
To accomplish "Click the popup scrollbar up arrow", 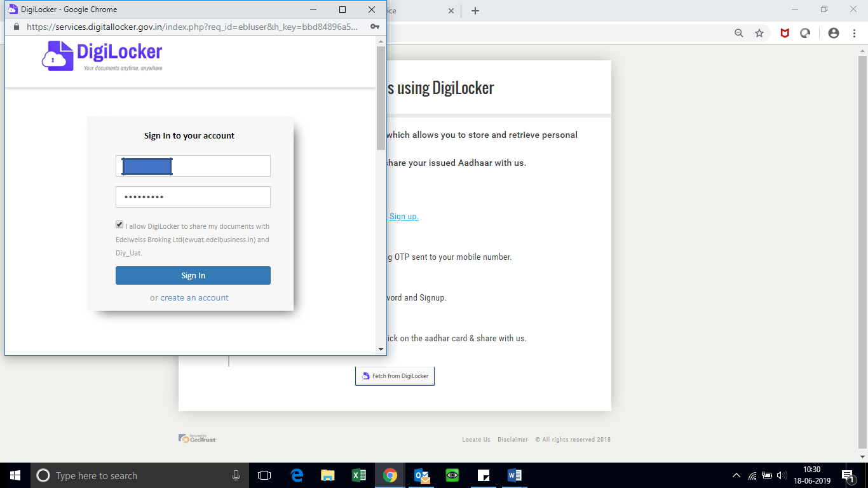I will pos(381,42).
